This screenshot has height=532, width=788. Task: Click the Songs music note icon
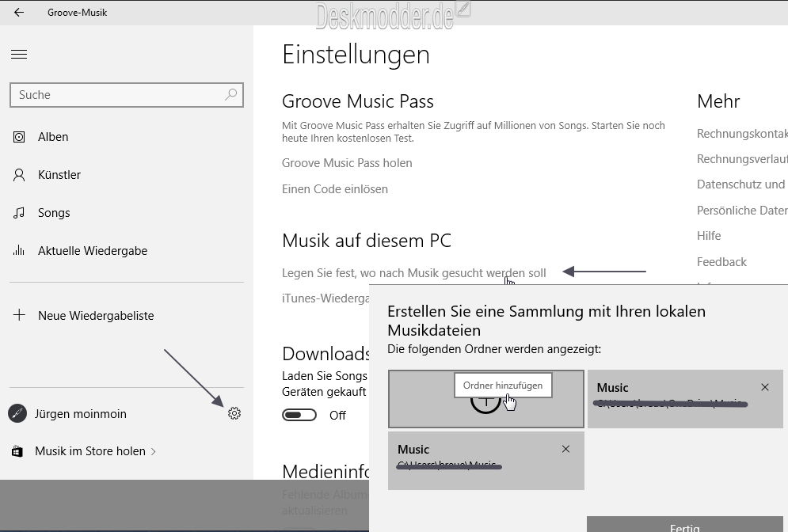(18, 213)
